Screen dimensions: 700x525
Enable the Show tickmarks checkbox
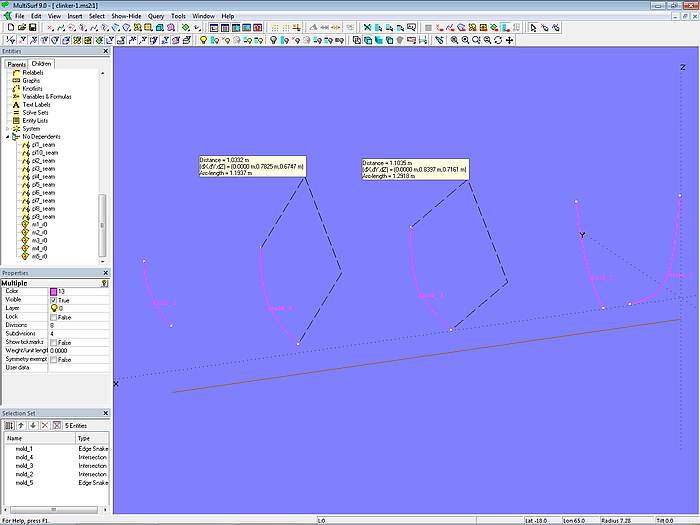54,342
